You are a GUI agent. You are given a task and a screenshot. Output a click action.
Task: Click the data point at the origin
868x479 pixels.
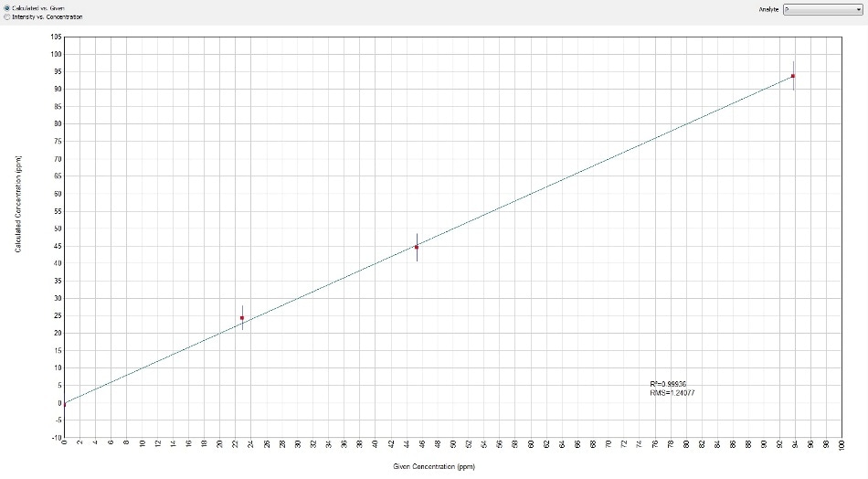click(x=64, y=403)
